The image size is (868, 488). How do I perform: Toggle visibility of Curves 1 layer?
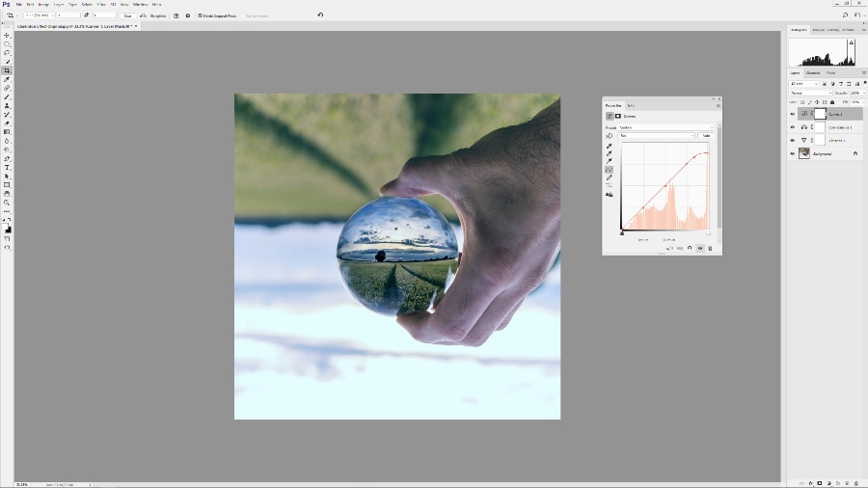[793, 113]
